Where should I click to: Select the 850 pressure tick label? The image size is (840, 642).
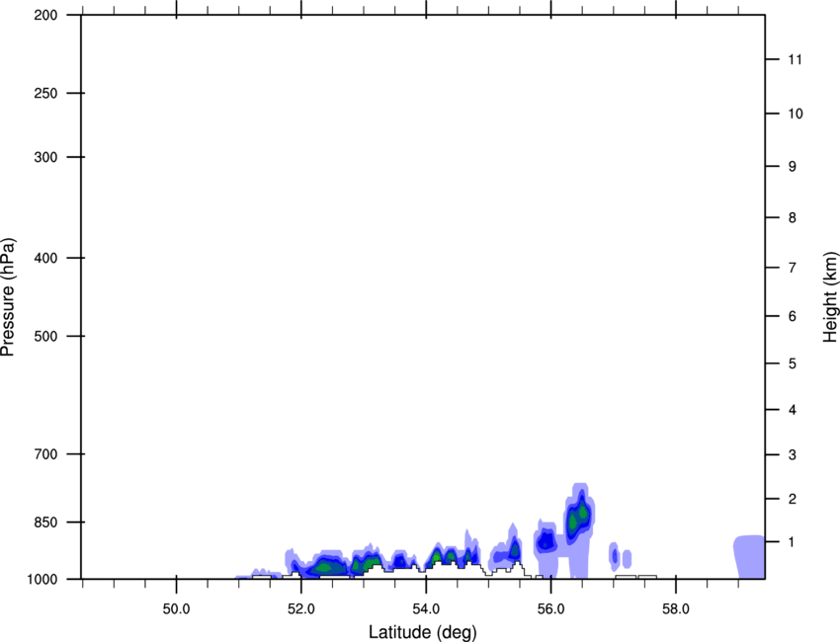[45, 522]
